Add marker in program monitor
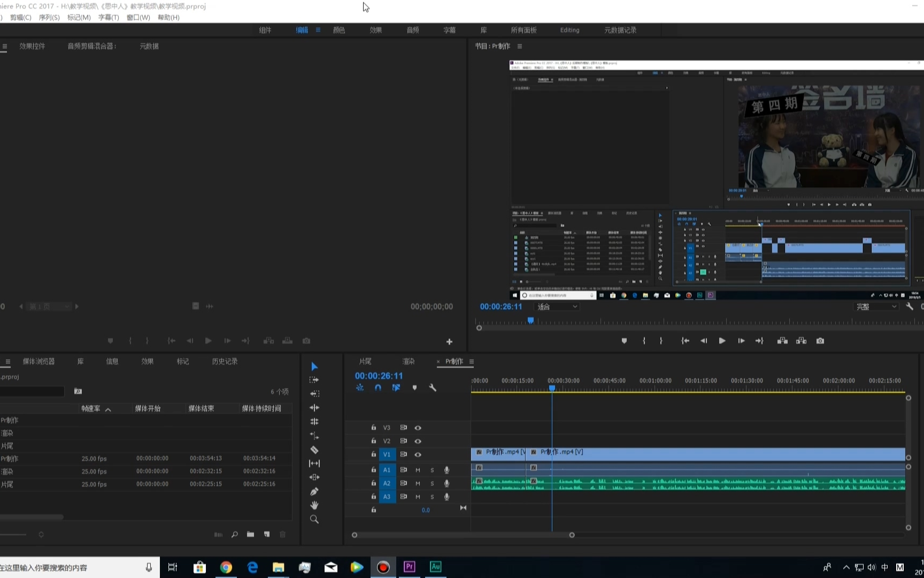 (x=624, y=341)
